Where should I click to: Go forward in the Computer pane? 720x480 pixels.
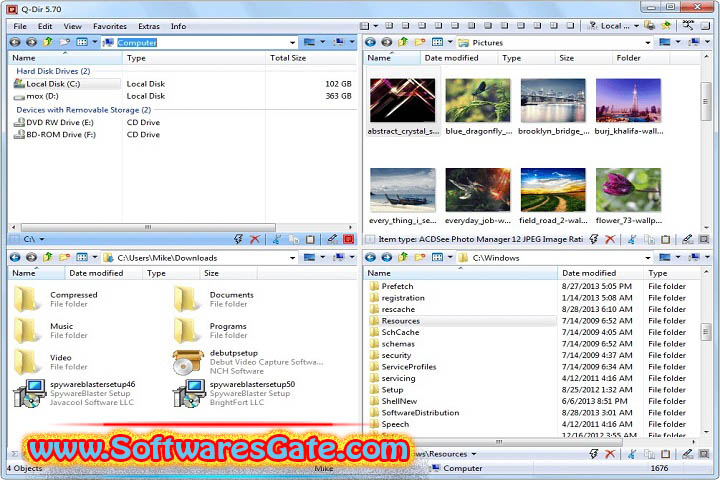click(x=31, y=42)
